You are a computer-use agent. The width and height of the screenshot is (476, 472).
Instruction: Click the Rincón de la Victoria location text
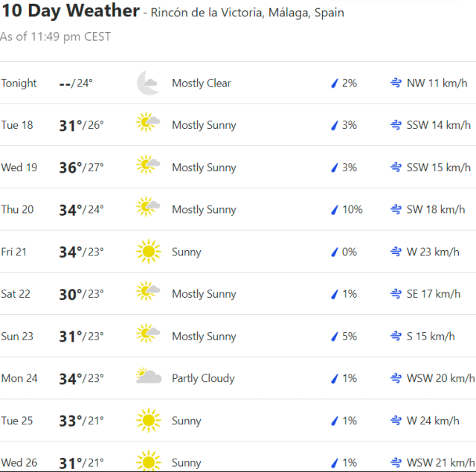pyautogui.click(x=247, y=13)
